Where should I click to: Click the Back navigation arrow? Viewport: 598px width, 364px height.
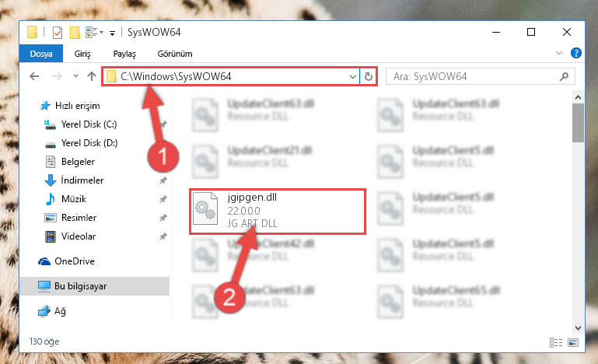pyautogui.click(x=34, y=76)
